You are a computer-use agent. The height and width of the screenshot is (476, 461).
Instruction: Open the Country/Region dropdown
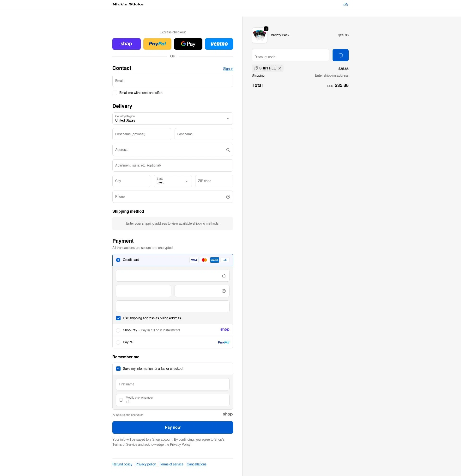click(x=172, y=118)
